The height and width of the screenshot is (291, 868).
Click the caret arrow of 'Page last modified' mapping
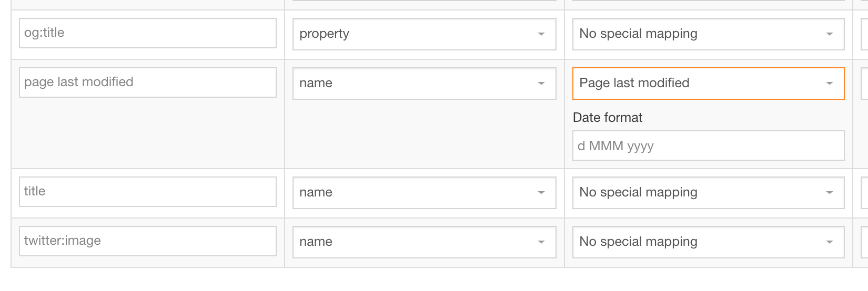(830, 84)
